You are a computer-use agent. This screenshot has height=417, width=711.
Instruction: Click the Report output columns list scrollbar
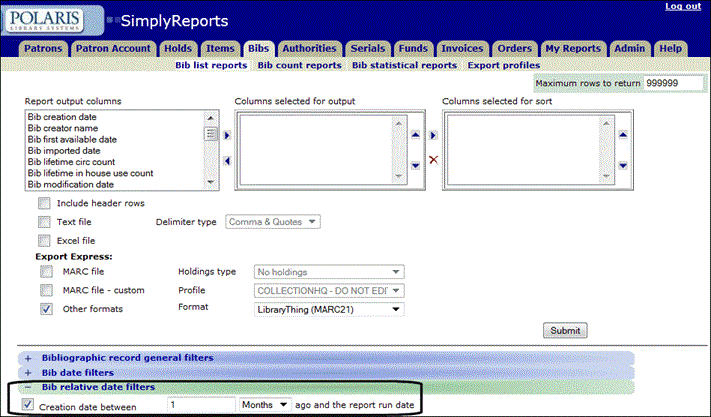pos(211,150)
